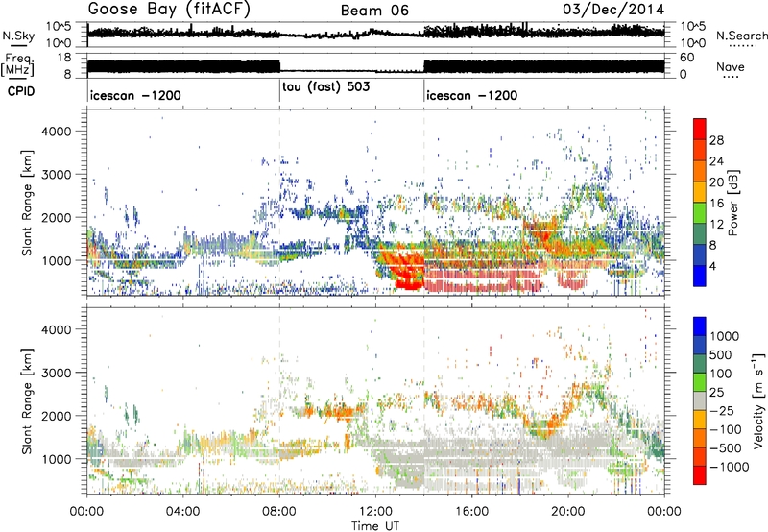
Task: Click the Power colorbar value '16'
Action: [x=716, y=204]
